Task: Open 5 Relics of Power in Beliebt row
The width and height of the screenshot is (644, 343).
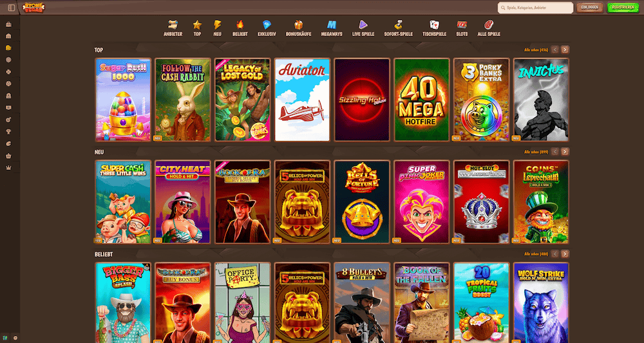Action: click(302, 303)
